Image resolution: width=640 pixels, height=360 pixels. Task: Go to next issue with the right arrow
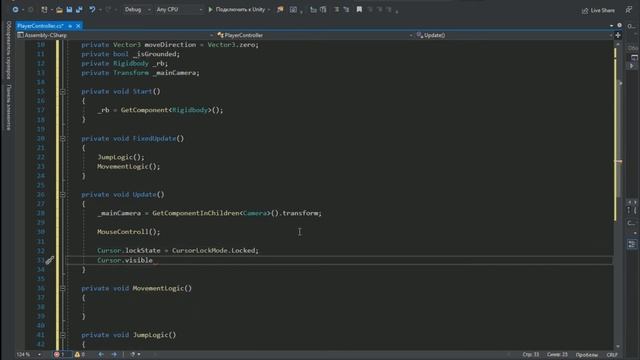click(114, 354)
